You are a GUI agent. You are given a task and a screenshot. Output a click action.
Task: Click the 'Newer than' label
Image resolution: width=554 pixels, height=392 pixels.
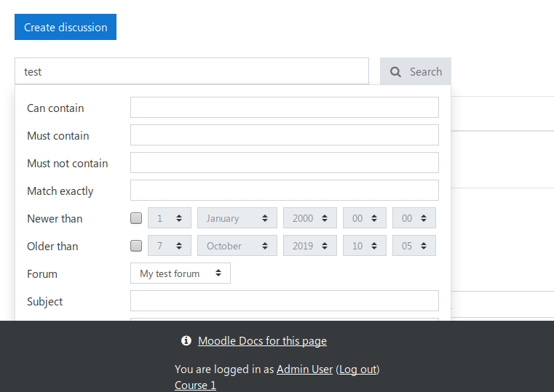click(x=55, y=218)
